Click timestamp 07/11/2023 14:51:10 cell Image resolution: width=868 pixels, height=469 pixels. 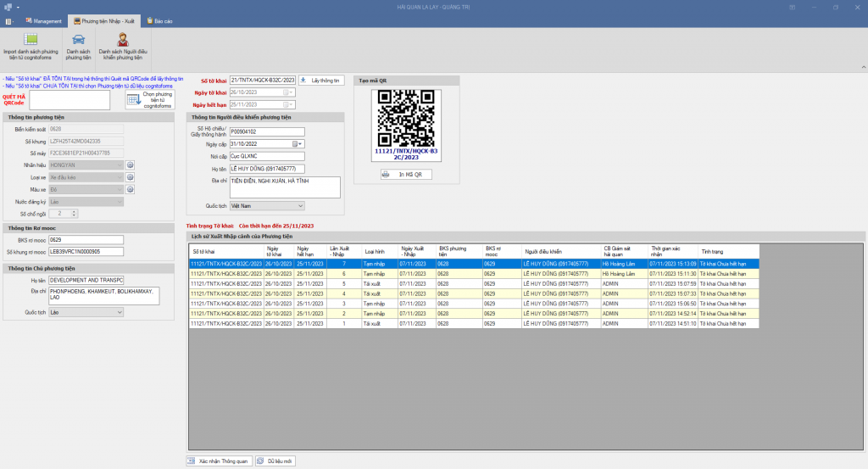tap(672, 323)
